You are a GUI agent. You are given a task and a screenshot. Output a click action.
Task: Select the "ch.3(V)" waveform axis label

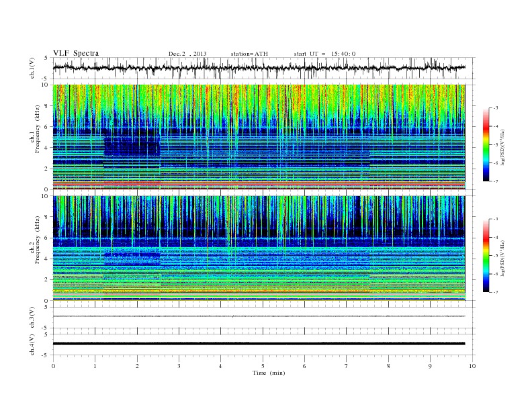click(32, 318)
